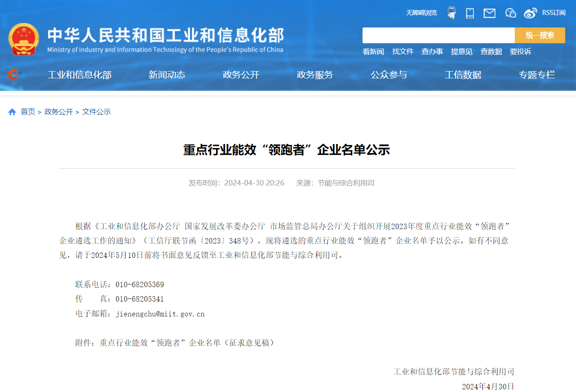Click the envelope mail icon
576x392 pixels.
[x=490, y=13]
